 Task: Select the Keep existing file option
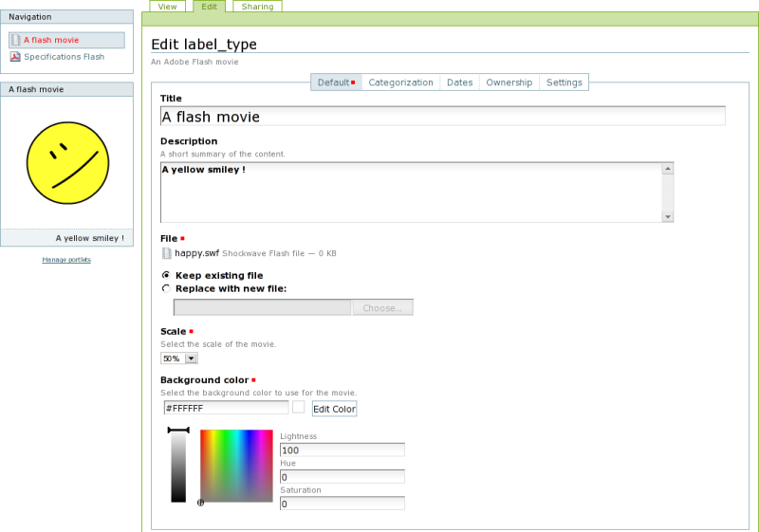pyautogui.click(x=167, y=275)
